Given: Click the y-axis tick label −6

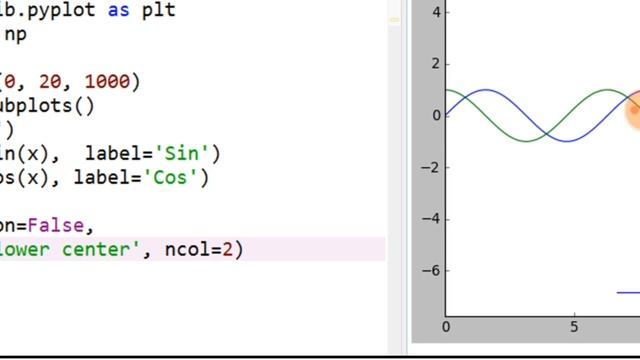Looking at the screenshot, I should pos(430,270).
